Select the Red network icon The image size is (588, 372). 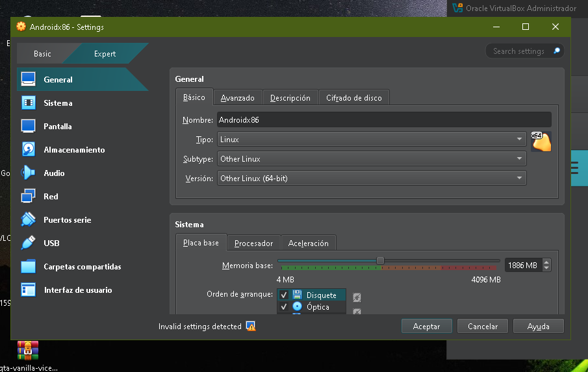coord(28,196)
